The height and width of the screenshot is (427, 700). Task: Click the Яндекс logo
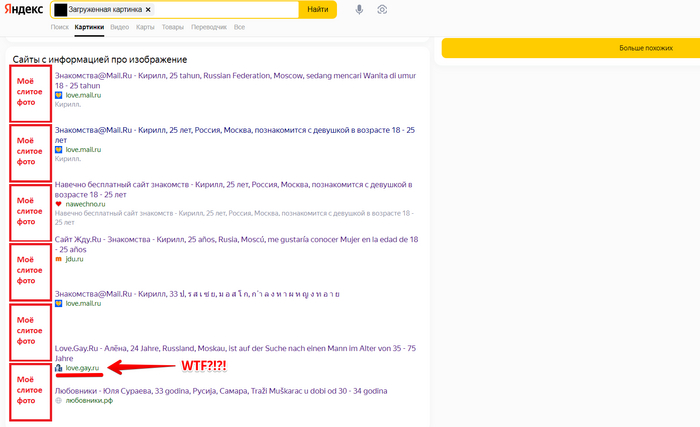22,9
